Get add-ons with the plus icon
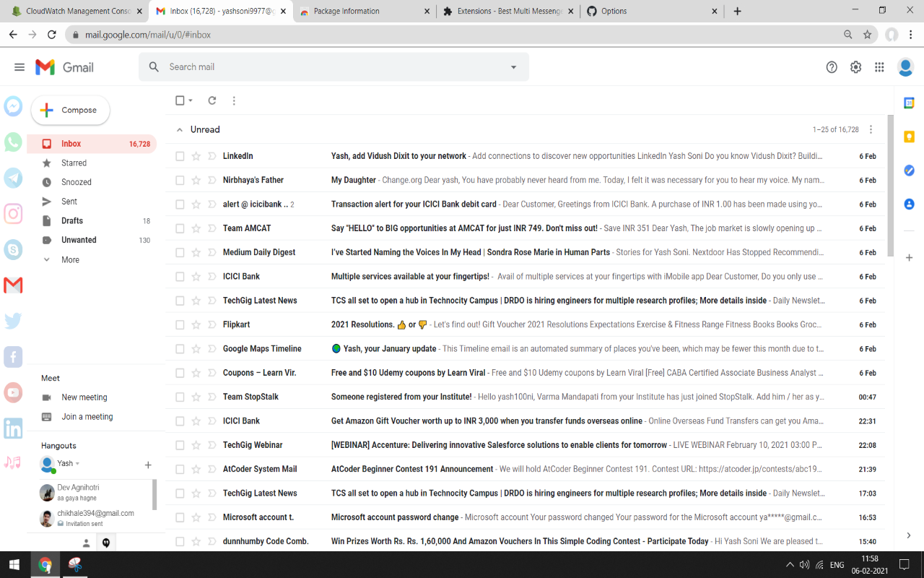 [909, 258]
